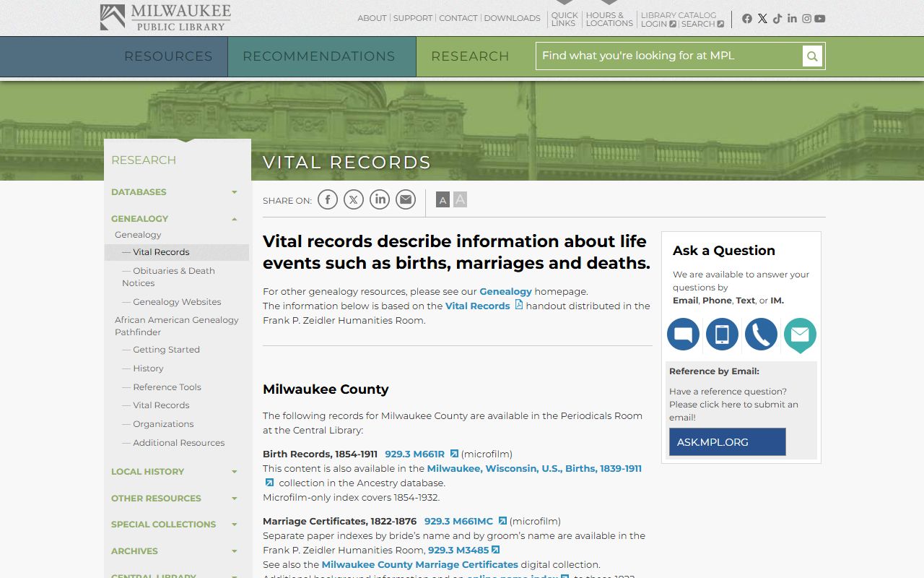Expand the Archives sidebar section

point(235,551)
